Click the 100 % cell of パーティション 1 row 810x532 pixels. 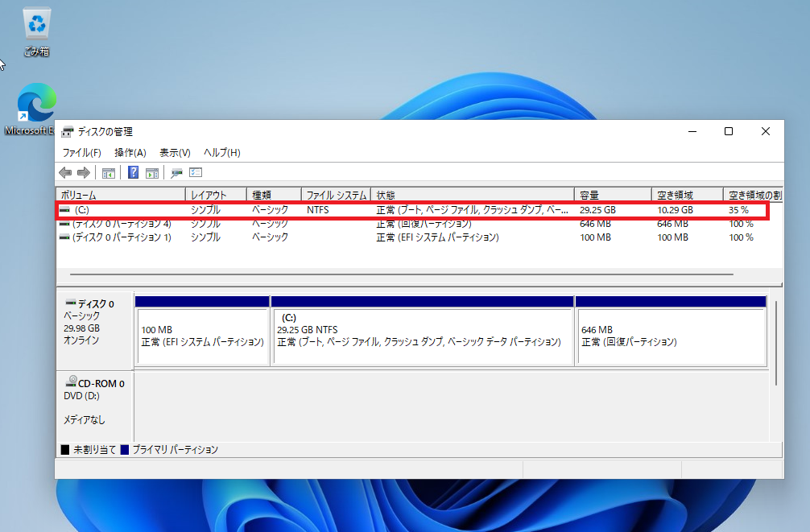point(742,237)
